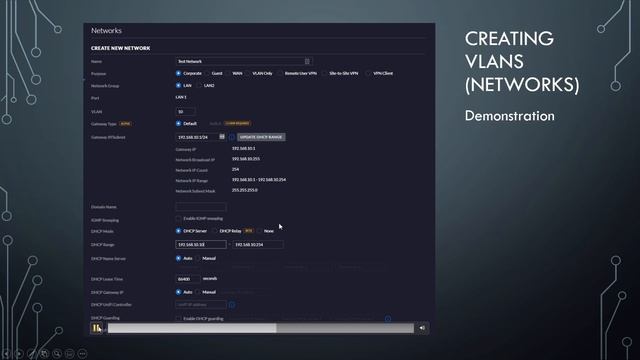Enable DHCP guarding checkbox
Image resolution: width=640 pixels, height=360 pixels.
point(178,318)
